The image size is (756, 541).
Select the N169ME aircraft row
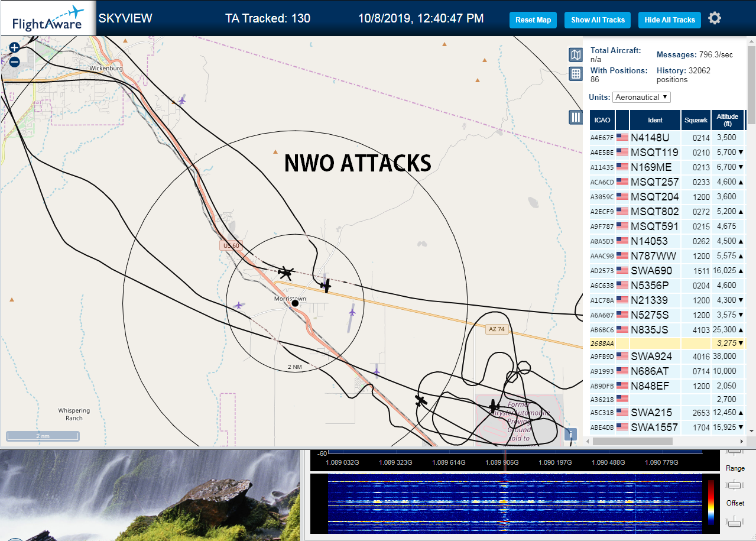click(668, 167)
